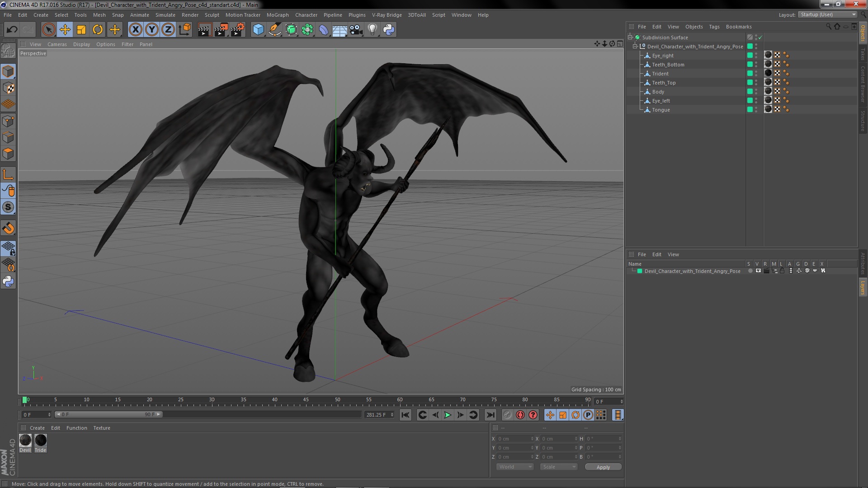Select the Eye_right object

tap(662, 56)
